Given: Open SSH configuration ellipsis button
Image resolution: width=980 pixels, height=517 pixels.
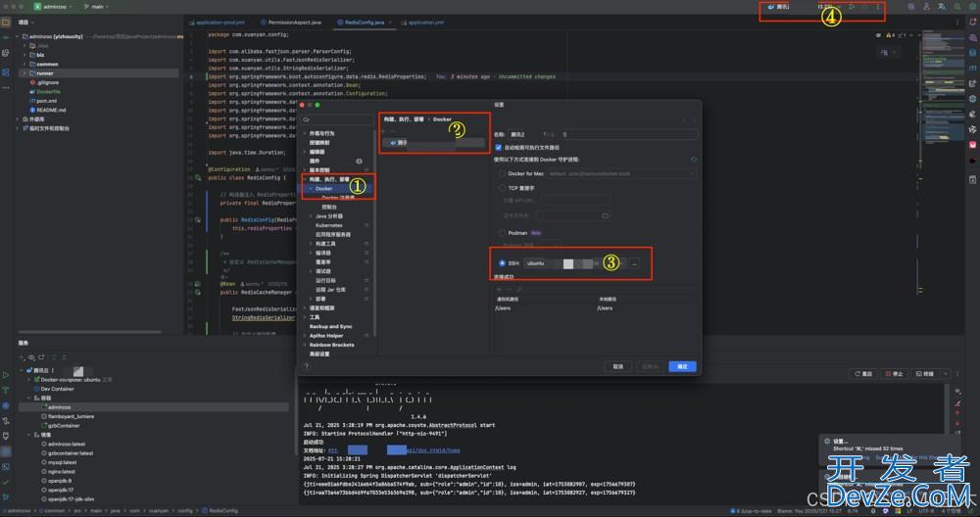Looking at the screenshot, I should pyautogui.click(x=634, y=263).
